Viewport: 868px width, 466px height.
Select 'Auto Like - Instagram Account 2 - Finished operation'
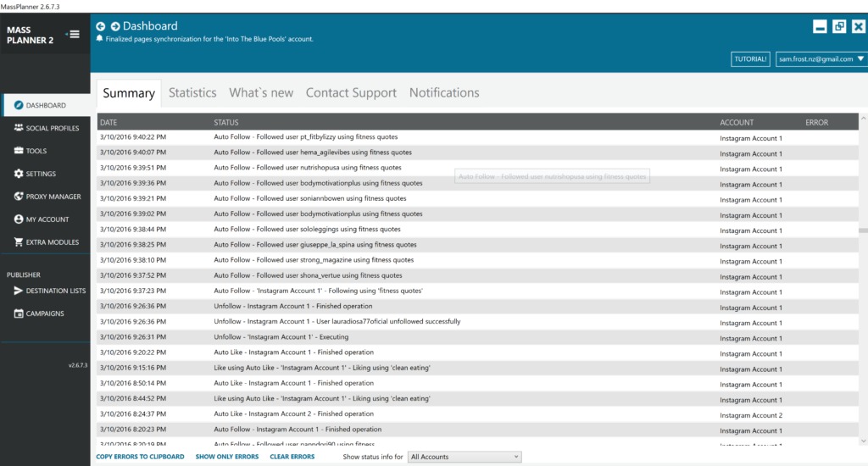point(478,414)
